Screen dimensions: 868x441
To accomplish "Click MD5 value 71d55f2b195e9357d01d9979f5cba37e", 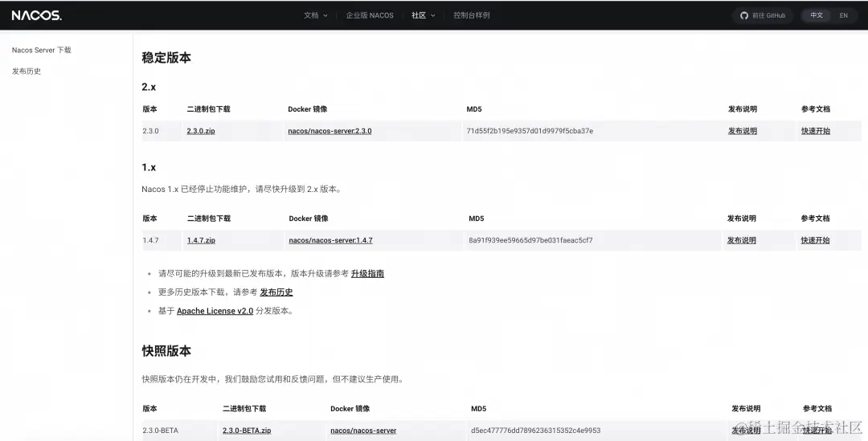I will pos(530,131).
